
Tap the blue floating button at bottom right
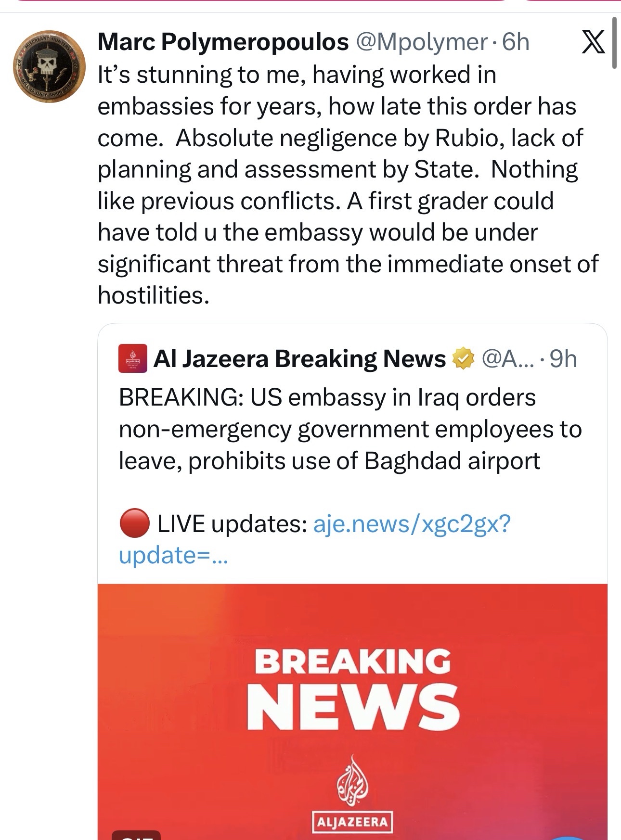568,836
